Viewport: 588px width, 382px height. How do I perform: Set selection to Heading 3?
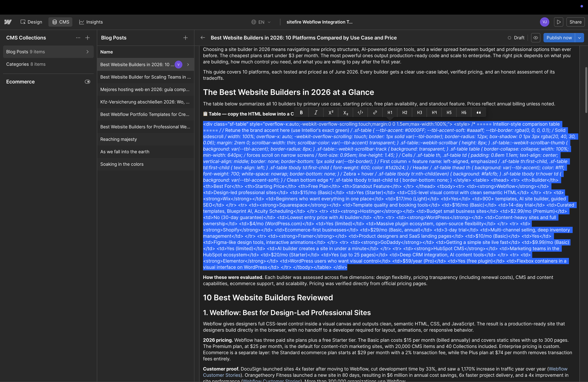click(x=419, y=113)
